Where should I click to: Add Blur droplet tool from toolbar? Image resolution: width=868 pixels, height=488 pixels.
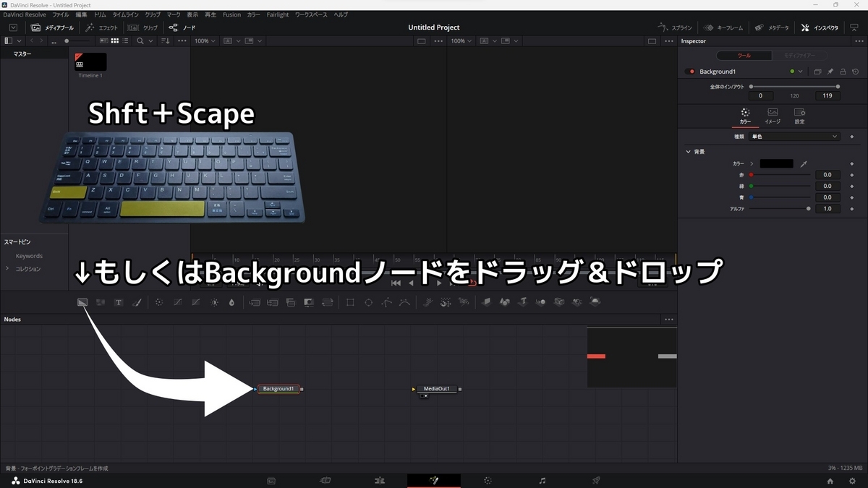click(232, 302)
